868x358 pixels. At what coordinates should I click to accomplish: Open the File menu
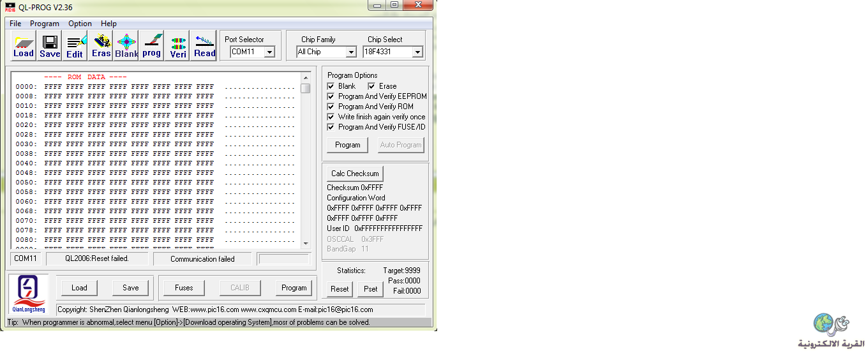coord(15,24)
